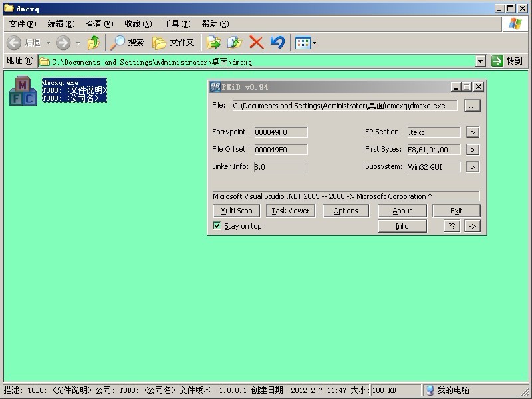The image size is (532, 399).
Task: Click the Multi Scan button
Action: pyautogui.click(x=236, y=211)
